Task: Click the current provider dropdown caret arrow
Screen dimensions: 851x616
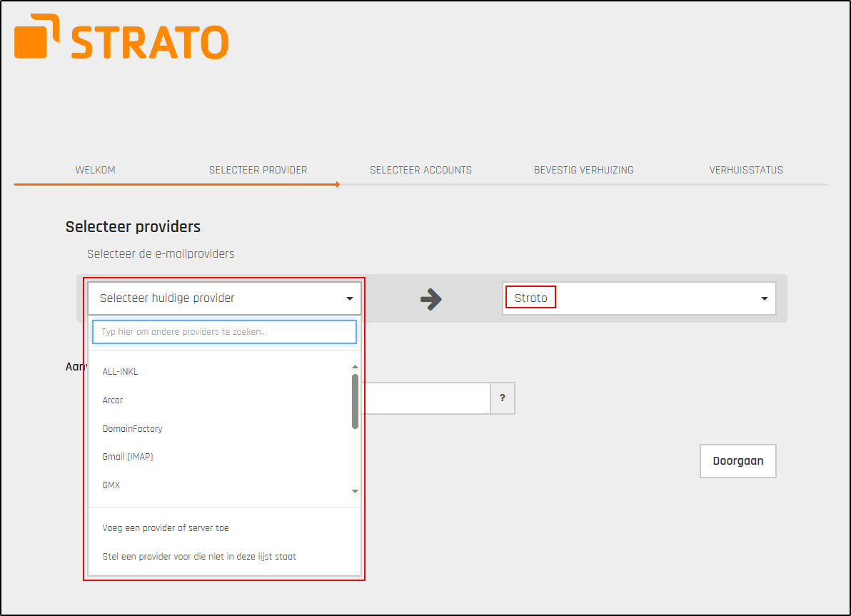Action: [350, 299]
